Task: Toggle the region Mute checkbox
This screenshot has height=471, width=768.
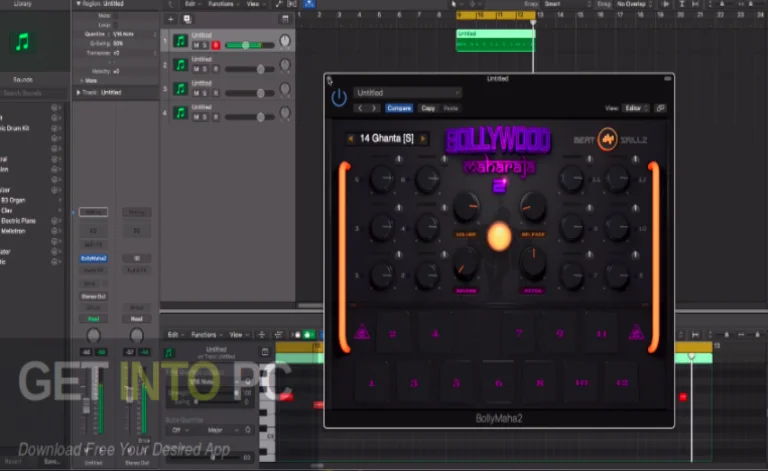Action: pos(115,16)
